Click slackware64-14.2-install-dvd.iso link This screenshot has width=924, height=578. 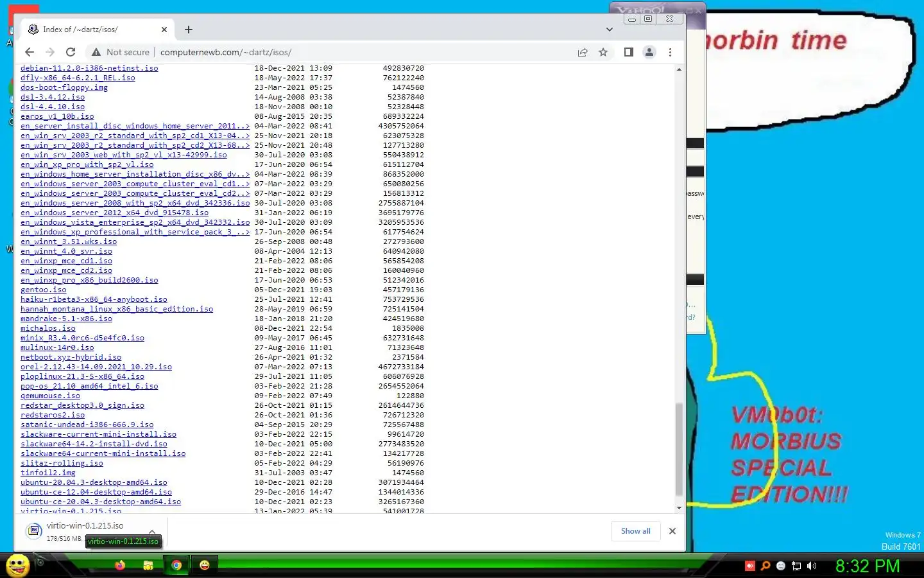click(x=94, y=444)
